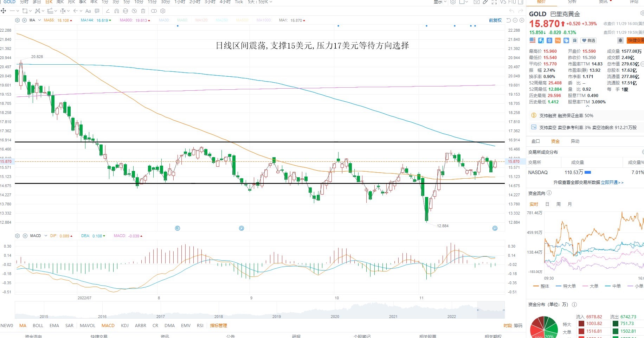Screen dimensions: 644x338
Task: Switch to the 周K weekly chart tab
Action: pos(60,2)
